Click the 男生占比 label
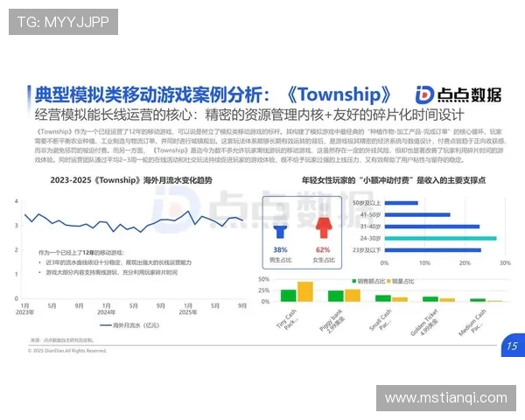 pyautogui.click(x=280, y=260)
